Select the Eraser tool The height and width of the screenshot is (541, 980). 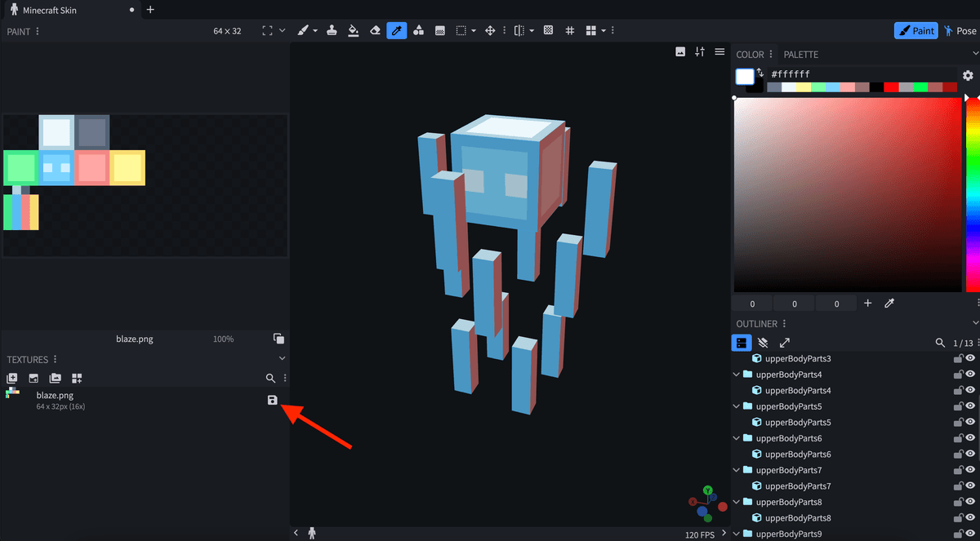(374, 30)
